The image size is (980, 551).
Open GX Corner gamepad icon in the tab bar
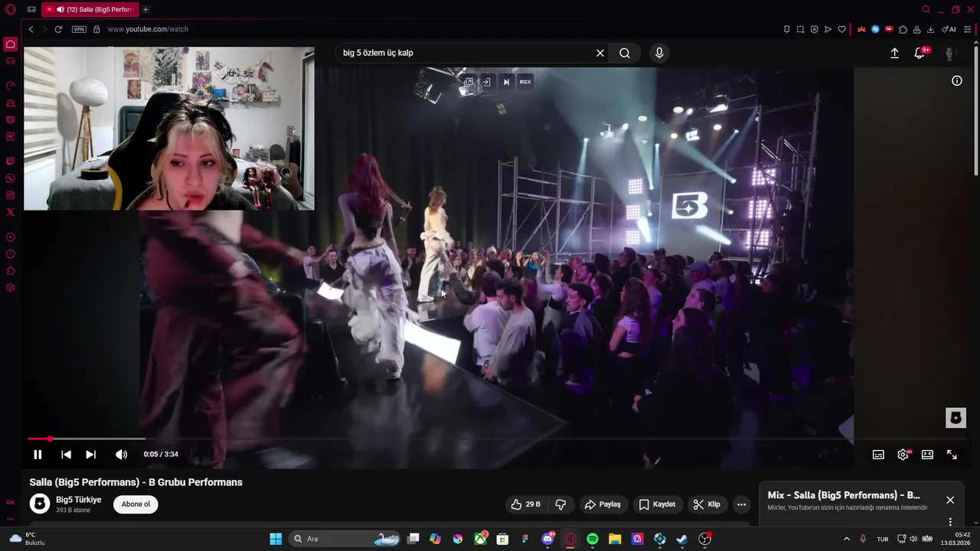pyautogui.click(x=31, y=9)
